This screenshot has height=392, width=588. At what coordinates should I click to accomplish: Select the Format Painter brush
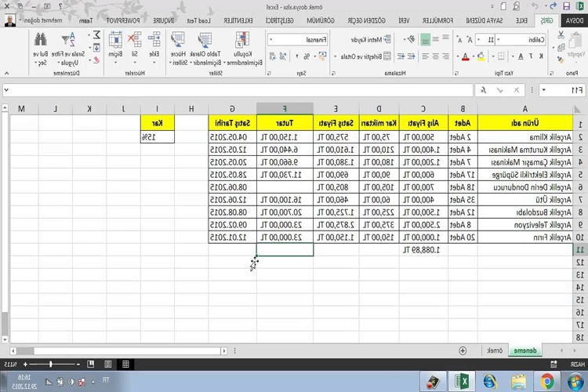[561, 59]
